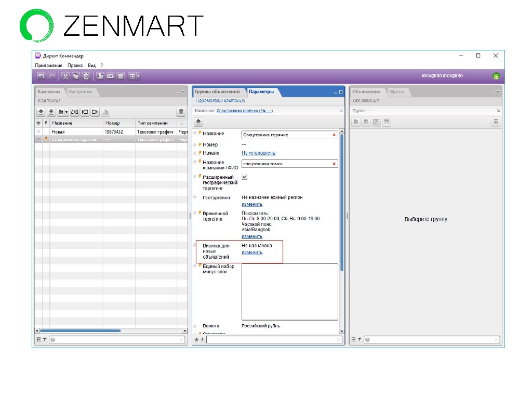The image size is (532, 399).
Task: Switch to the Фразы tab
Action: point(396,91)
